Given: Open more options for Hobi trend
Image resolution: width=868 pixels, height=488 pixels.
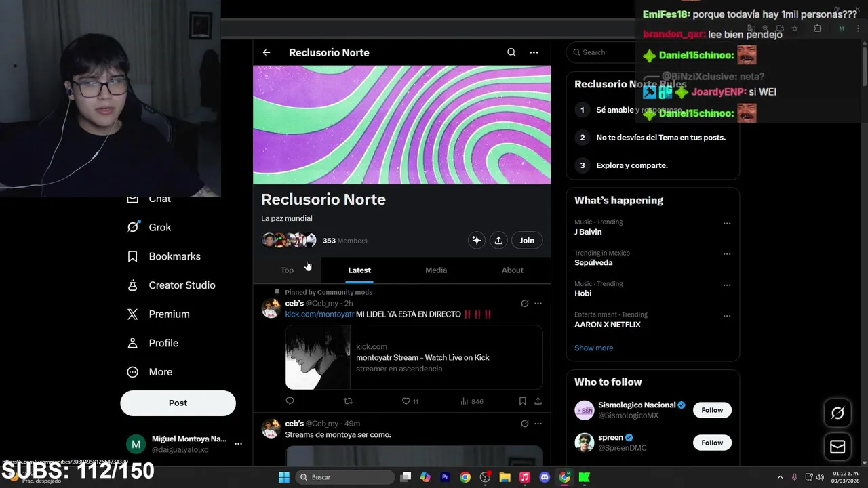Looking at the screenshot, I should [727, 285].
